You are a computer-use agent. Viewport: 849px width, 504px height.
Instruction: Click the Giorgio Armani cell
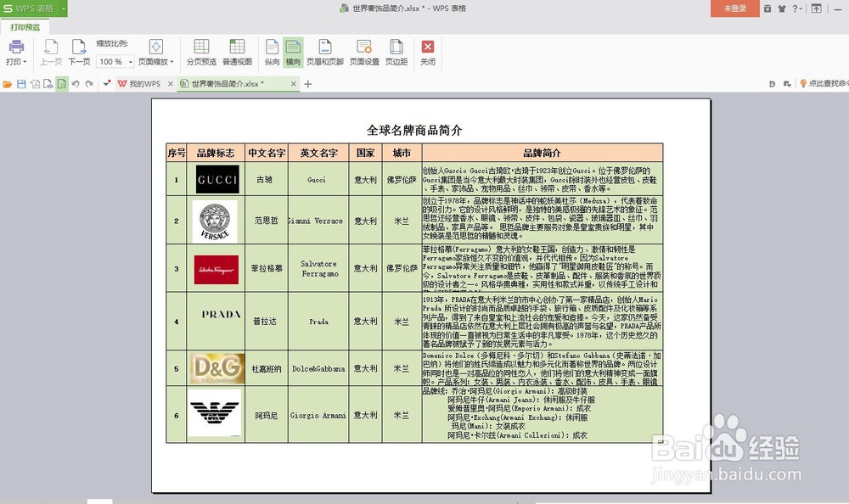(x=319, y=415)
